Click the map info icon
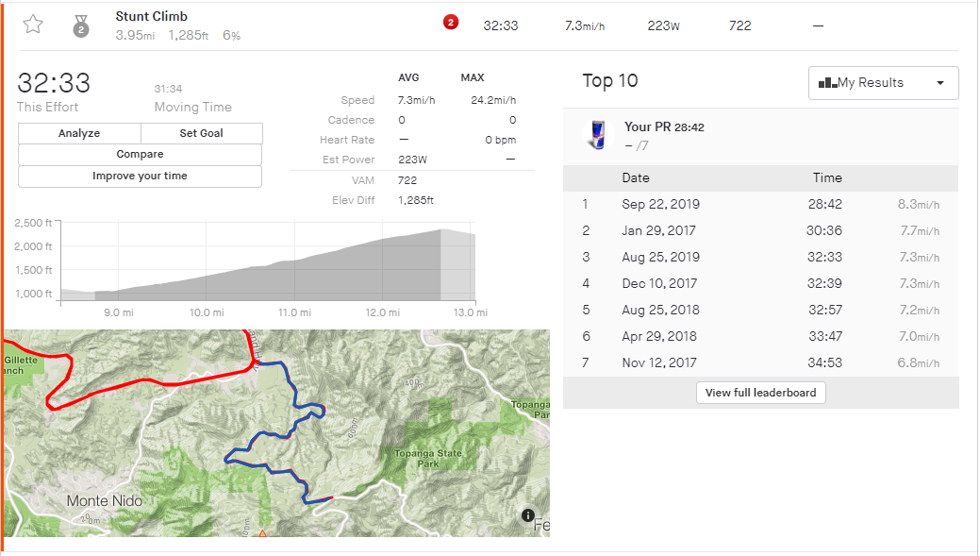Viewport: 980px width, 556px height. coord(528,515)
